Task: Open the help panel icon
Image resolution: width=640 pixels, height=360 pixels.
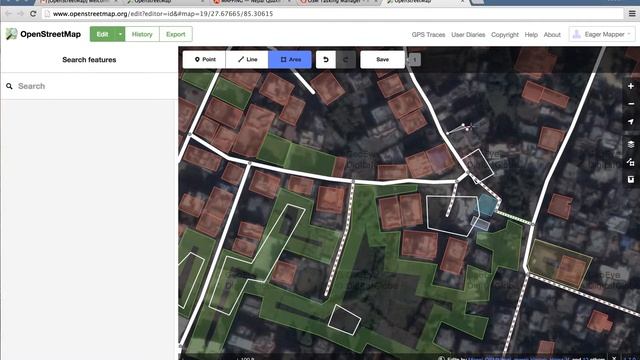Action: click(x=631, y=179)
